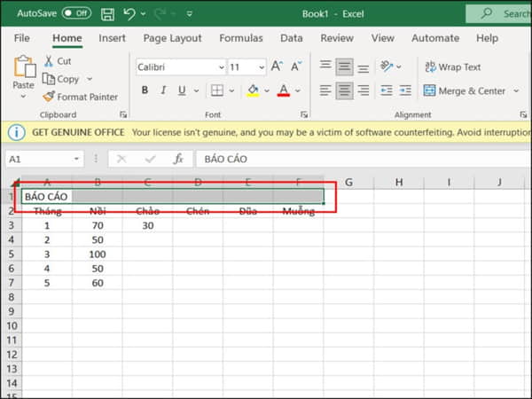
Task: Click the Borders icon
Action: tap(217, 90)
